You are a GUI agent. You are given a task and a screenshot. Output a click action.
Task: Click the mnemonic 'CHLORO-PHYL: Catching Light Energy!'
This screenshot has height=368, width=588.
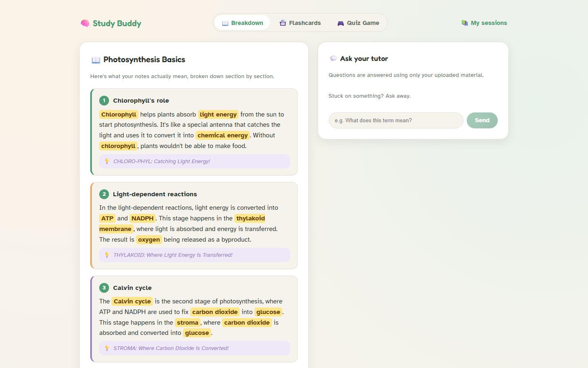point(162,162)
